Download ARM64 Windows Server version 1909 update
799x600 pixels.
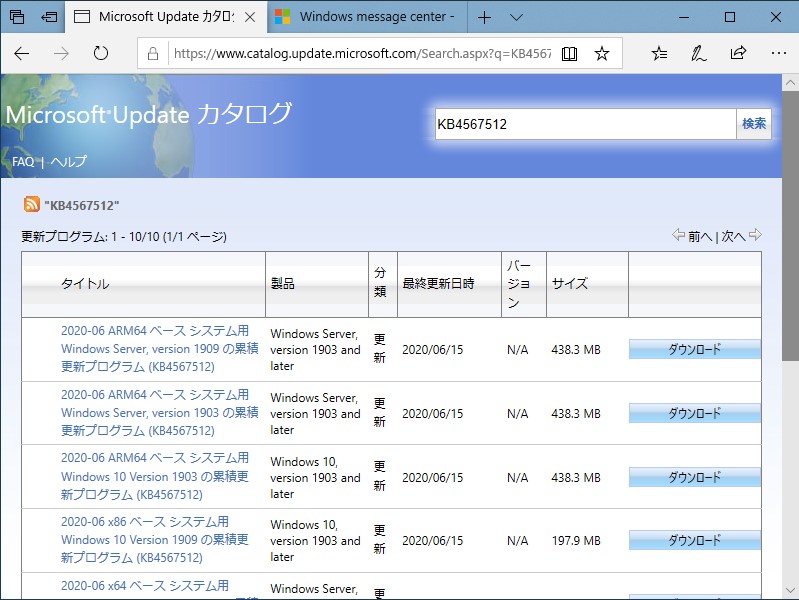point(695,349)
